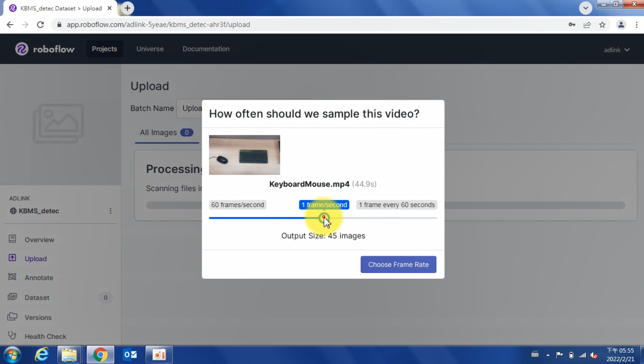Click the Overview sidebar icon
The height and width of the screenshot is (364, 644).
click(12, 239)
